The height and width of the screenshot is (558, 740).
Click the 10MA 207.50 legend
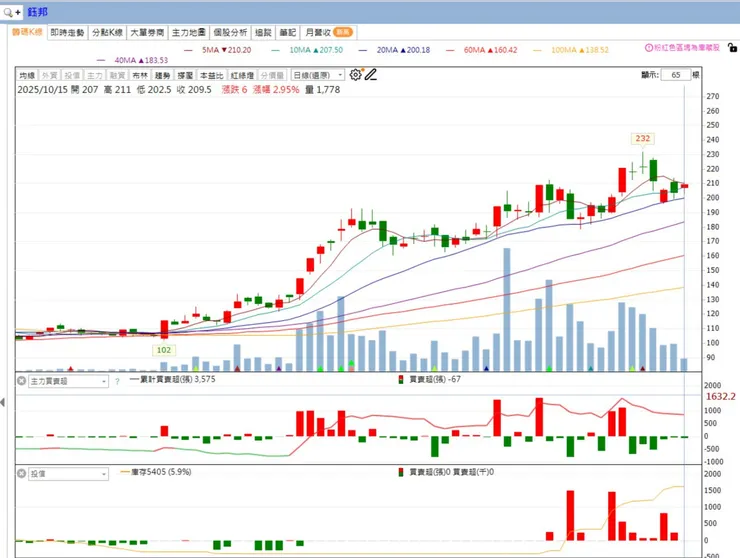[x=307, y=50]
